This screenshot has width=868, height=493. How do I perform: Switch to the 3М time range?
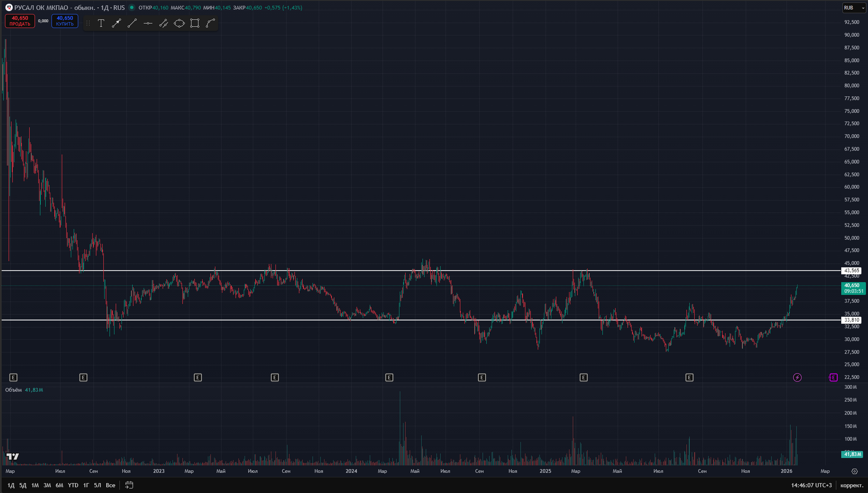tap(47, 485)
